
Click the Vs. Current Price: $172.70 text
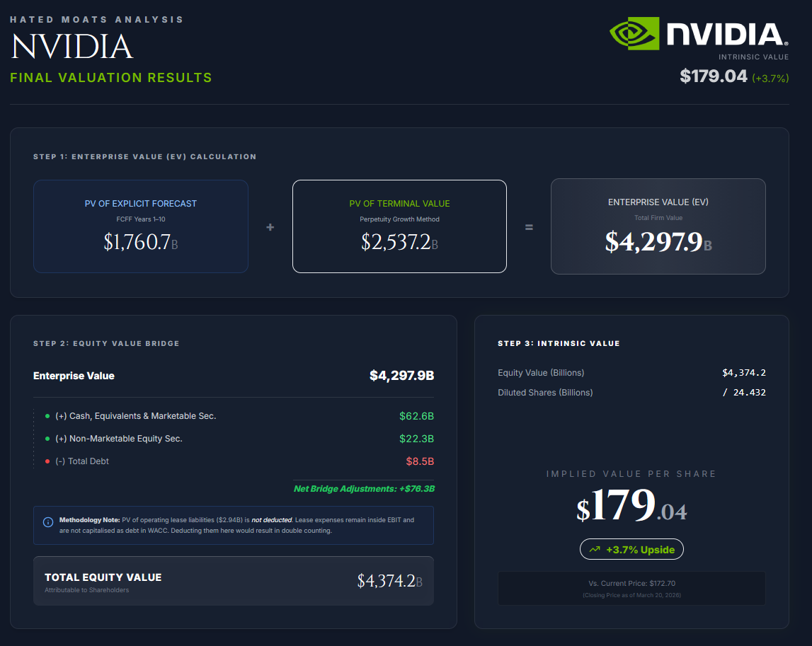click(631, 583)
